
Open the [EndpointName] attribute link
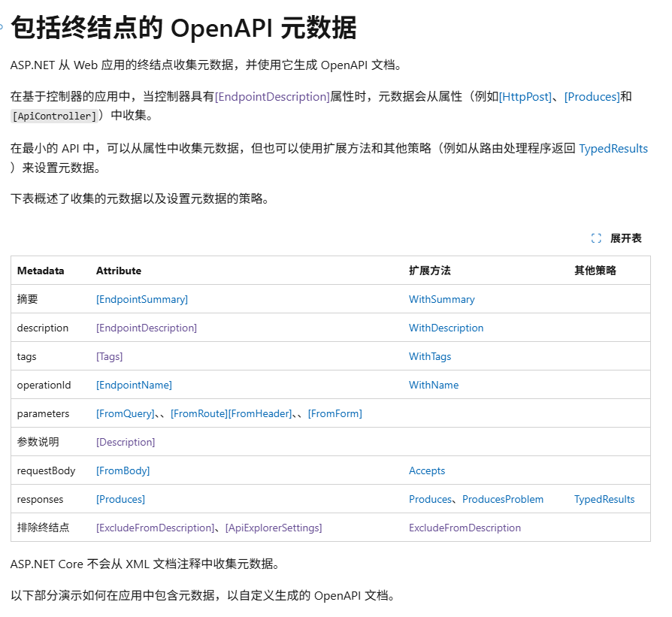134,385
